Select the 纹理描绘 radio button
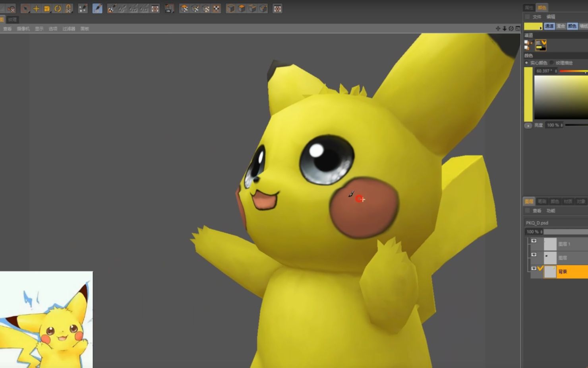This screenshot has width=588, height=368. coord(552,63)
